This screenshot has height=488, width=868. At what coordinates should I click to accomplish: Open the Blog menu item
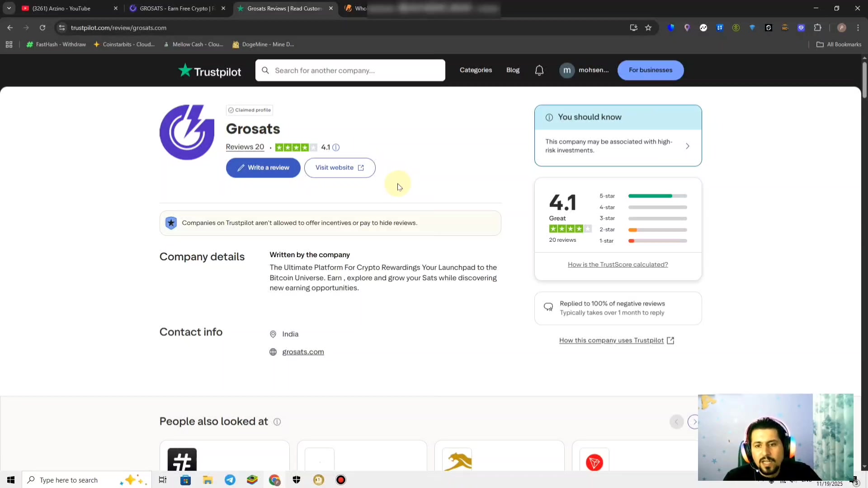(x=513, y=70)
